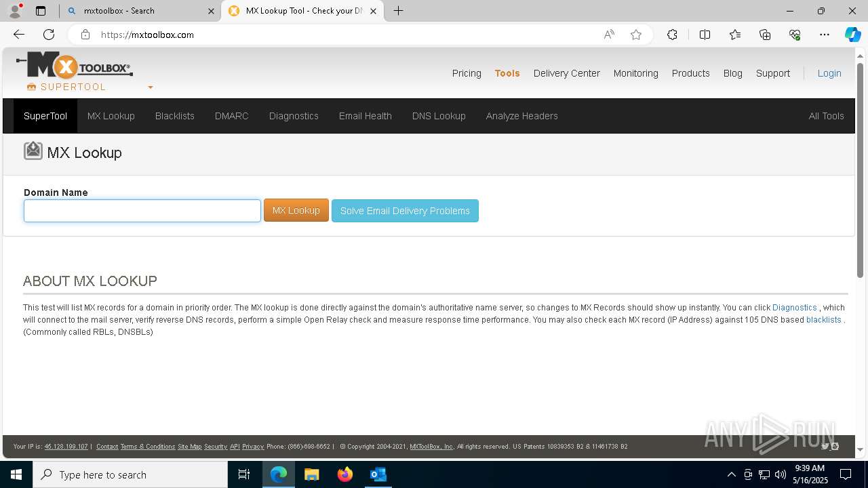Open Windows Start menu
The width and height of the screenshot is (868, 488).
pyautogui.click(x=16, y=474)
